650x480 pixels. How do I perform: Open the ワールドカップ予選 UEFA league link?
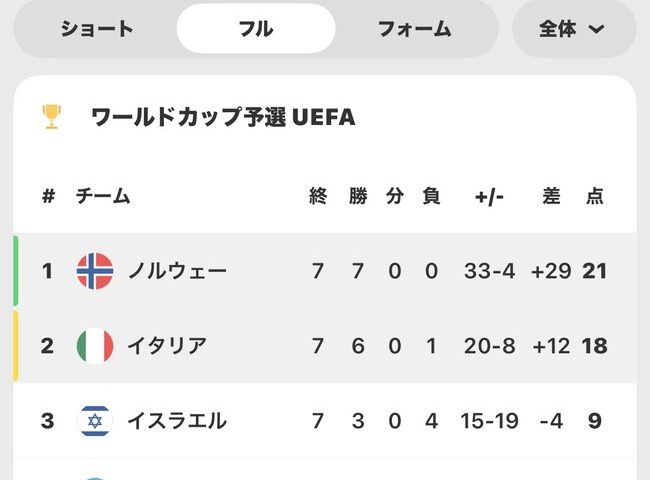(223, 117)
